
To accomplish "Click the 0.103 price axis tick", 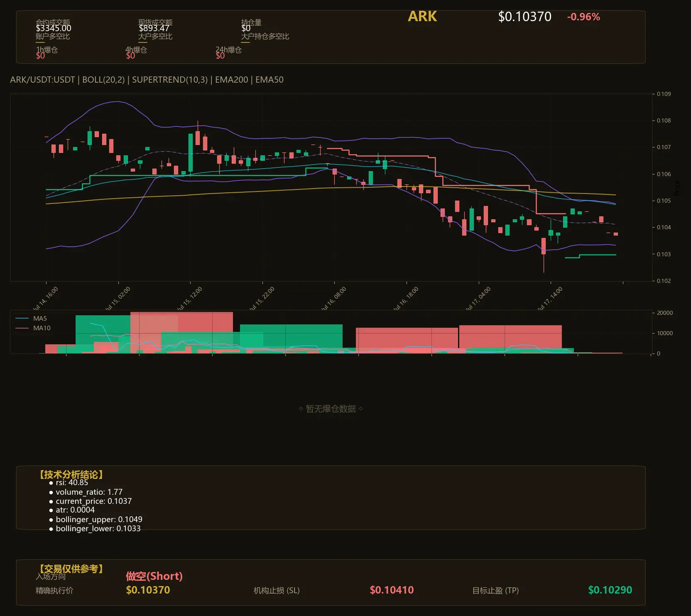I will coord(664,254).
